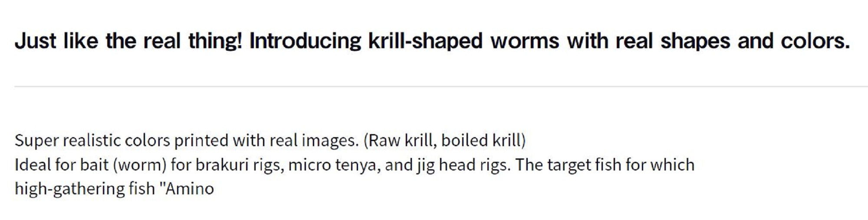
Task: Click the word "worms" in the headline
Action: 525,41
